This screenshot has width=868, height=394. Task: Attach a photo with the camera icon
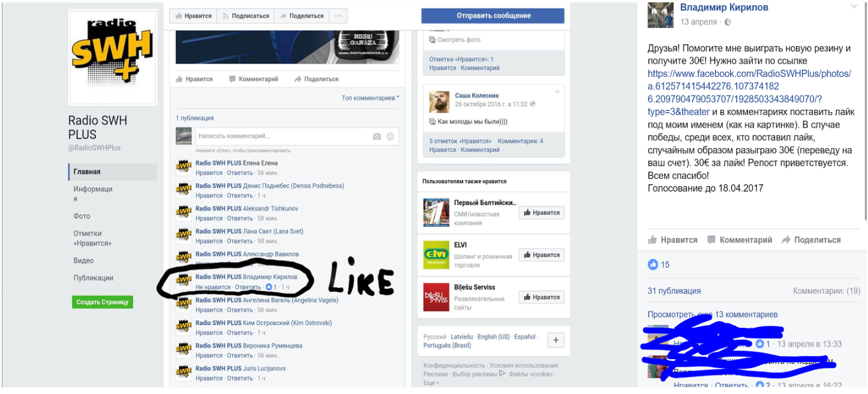point(377,136)
